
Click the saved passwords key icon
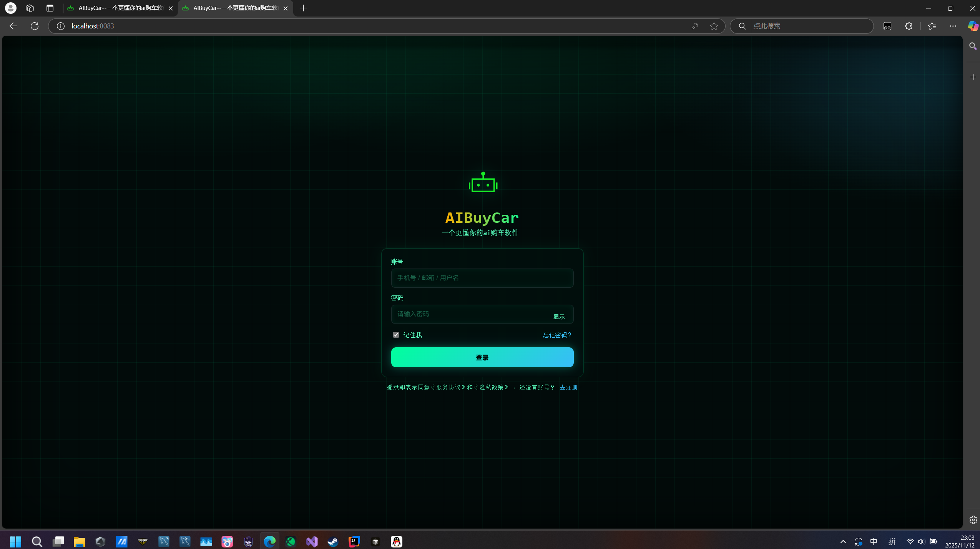coord(694,26)
